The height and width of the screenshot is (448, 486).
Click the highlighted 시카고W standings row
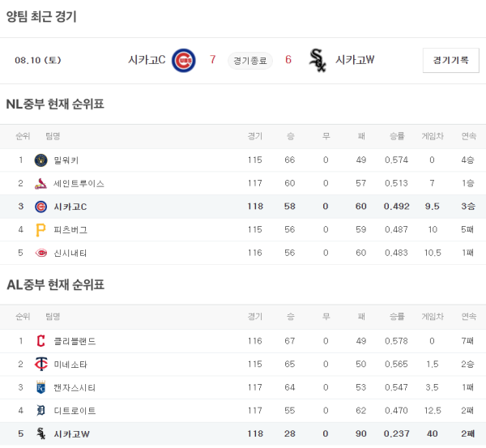click(243, 434)
